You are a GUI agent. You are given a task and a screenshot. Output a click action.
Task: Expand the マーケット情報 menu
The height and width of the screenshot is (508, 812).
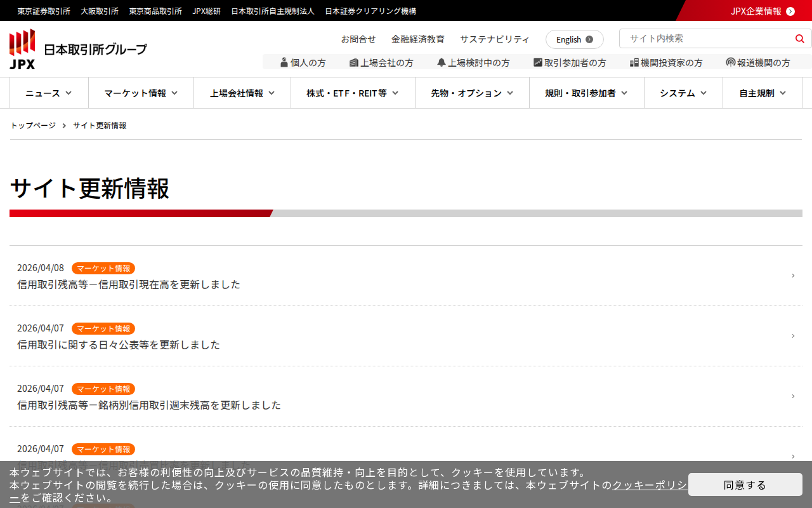(x=141, y=93)
